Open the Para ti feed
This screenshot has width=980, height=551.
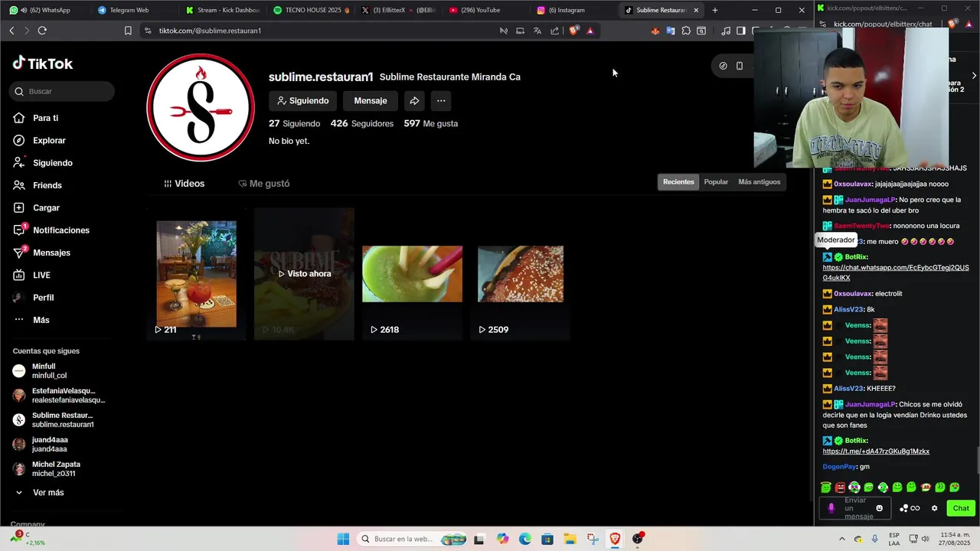(x=45, y=118)
